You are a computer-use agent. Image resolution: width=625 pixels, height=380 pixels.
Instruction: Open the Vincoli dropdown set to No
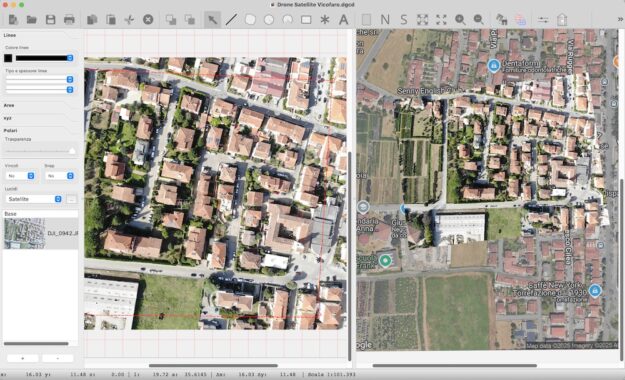20,176
